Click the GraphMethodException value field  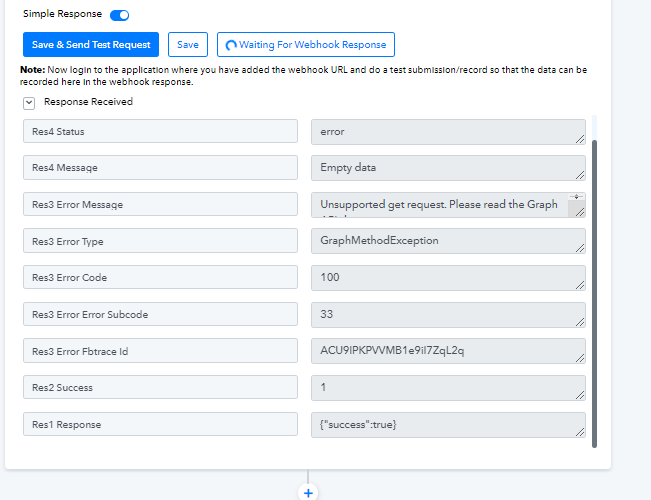[x=448, y=241]
